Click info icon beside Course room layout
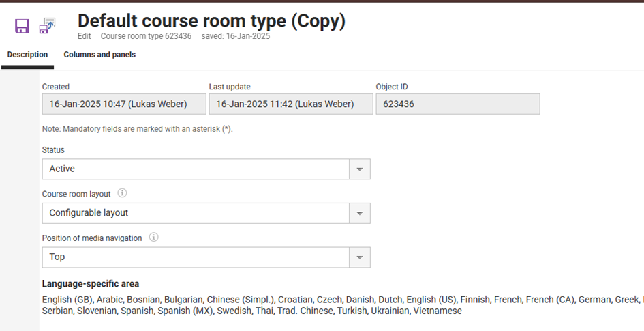The width and height of the screenshot is (644, 331). coord(123,193)
